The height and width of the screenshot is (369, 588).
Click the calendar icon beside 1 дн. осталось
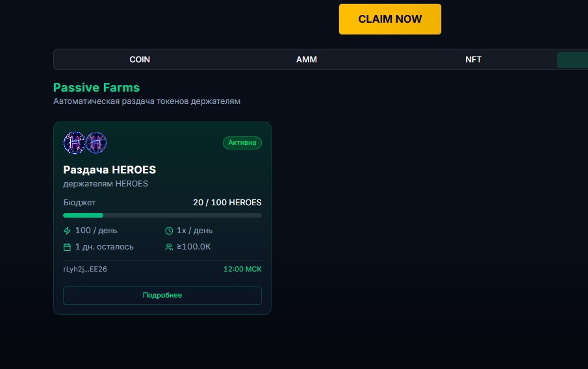(x=67, y=247)
